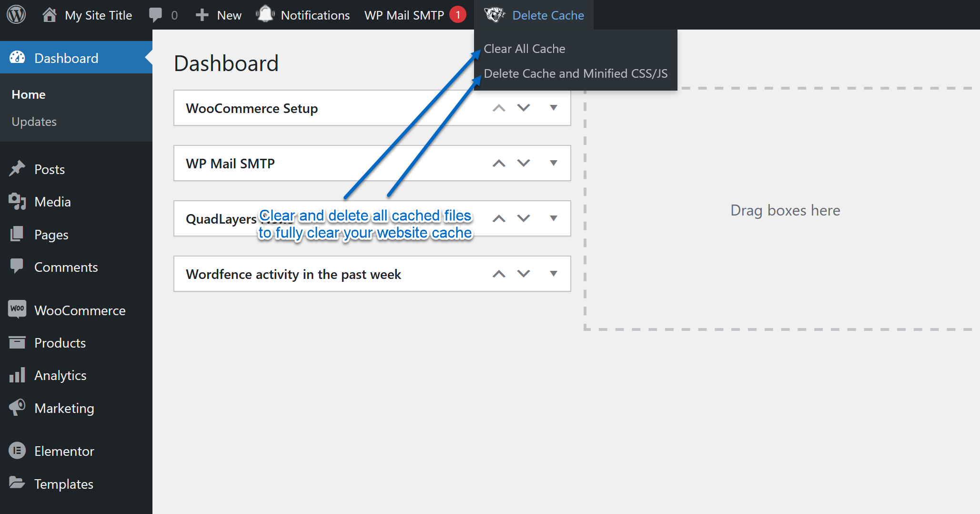Click the WP Mail SMTP widget title
This screenshot has height=514, width=980.
tap(230, 164)
